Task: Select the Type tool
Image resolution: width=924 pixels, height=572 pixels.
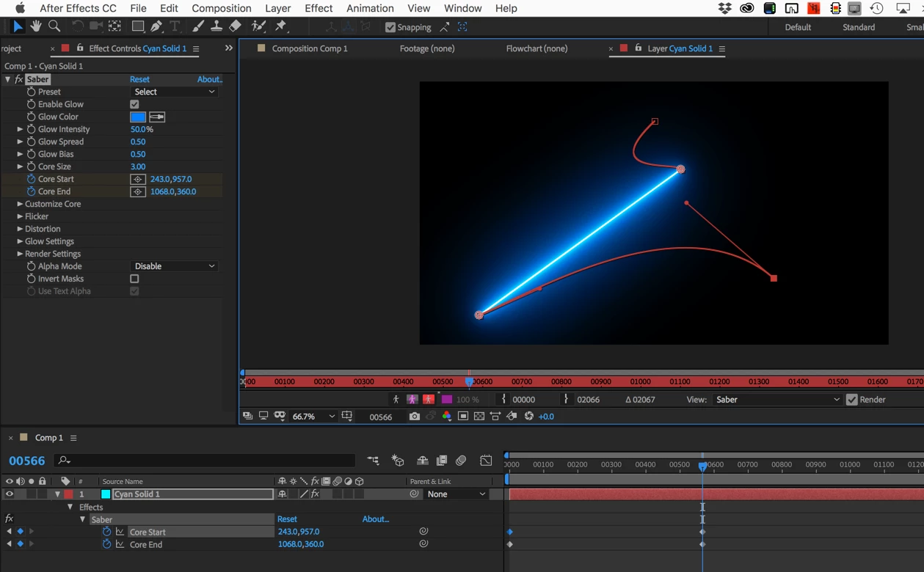Action: pos(175,26)
